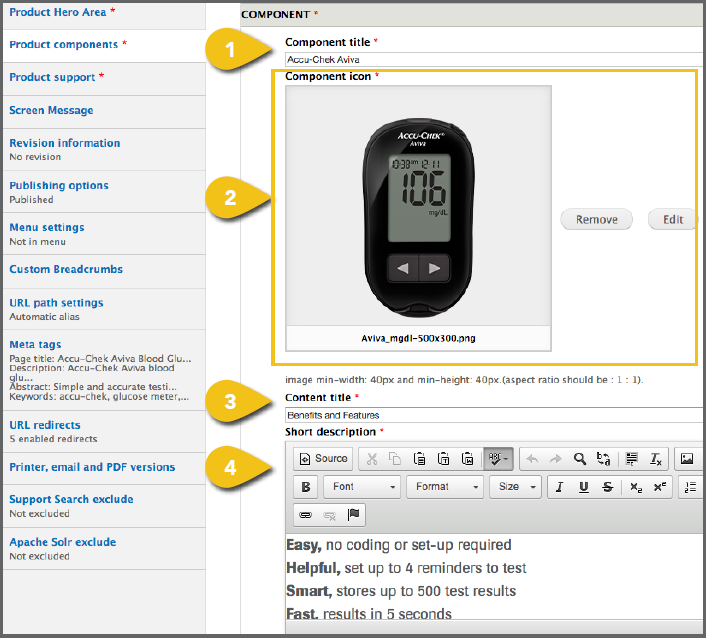Apply Subscript formatting
706x638 pixels.
point(636,487)
